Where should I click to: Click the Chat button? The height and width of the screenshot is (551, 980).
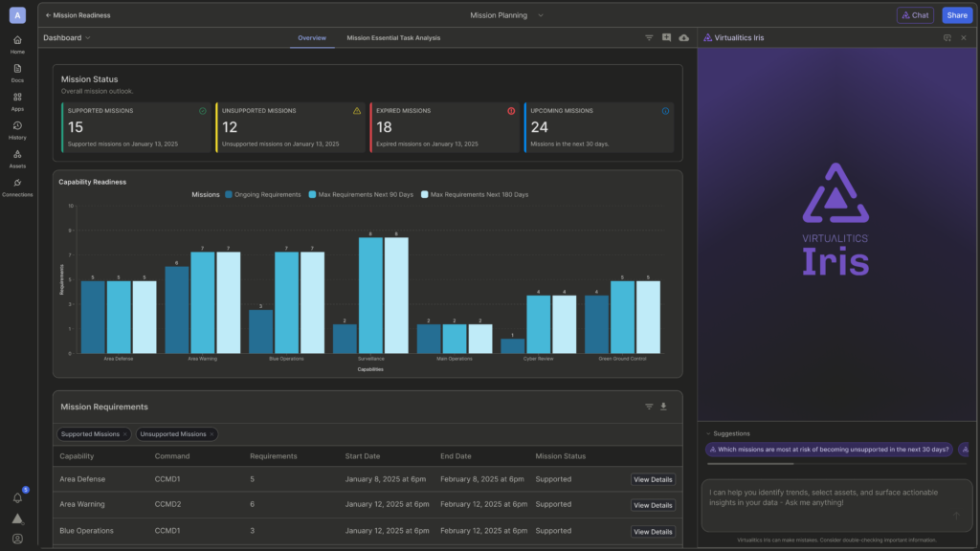[915, 15]
